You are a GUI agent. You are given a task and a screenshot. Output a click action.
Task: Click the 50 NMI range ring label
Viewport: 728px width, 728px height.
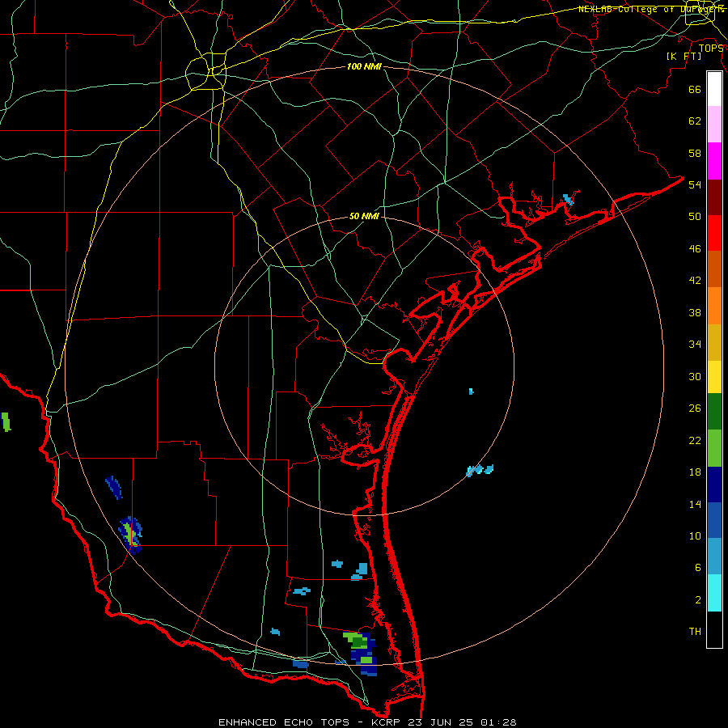pos(364,217)
